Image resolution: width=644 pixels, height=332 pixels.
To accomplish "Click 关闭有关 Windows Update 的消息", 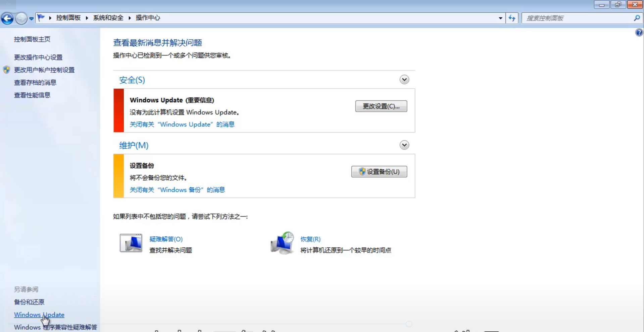I will [x=182, y=124].
